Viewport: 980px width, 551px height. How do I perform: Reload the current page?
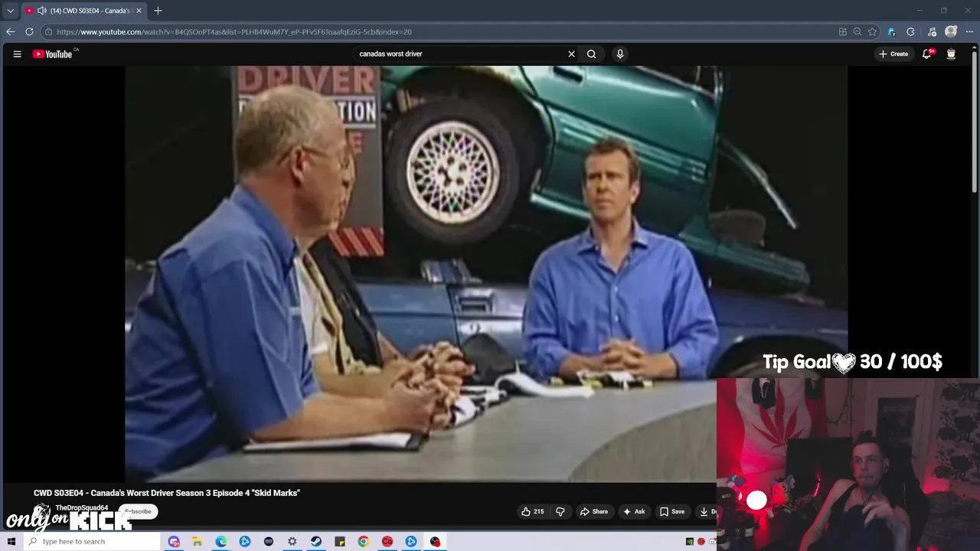pyautogui.click(x=29, y=31)
